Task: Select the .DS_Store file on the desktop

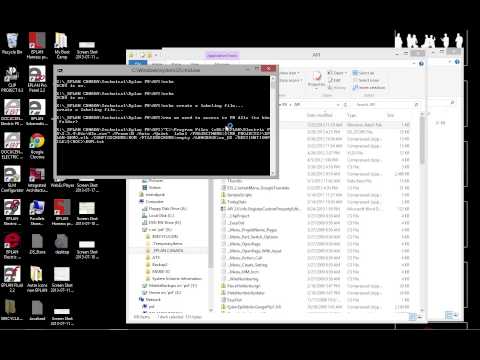Action: 37,244
